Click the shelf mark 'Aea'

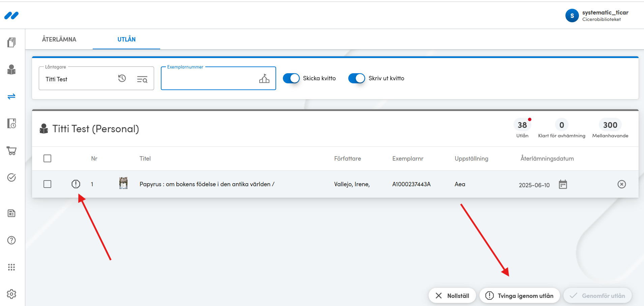460,184
